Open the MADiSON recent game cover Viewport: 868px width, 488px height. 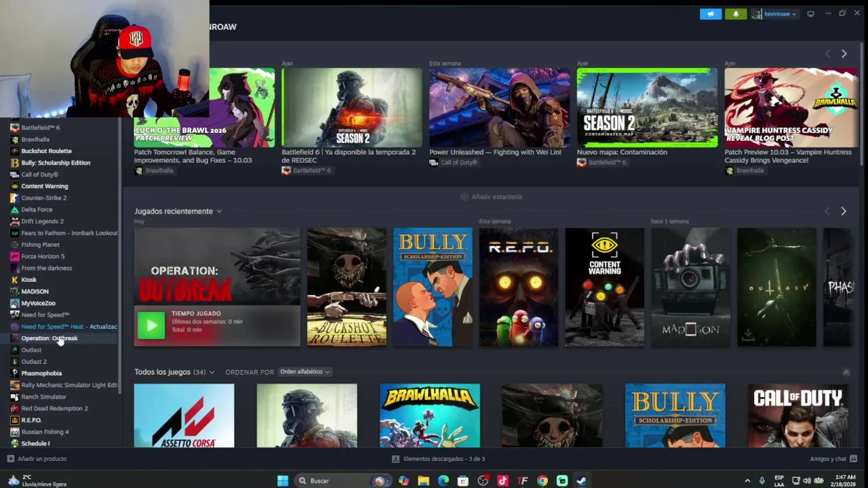point(690,287)
